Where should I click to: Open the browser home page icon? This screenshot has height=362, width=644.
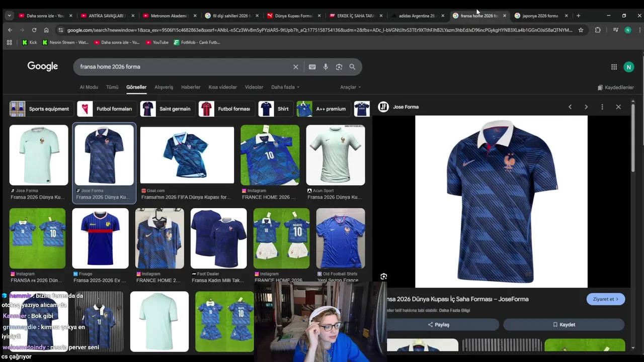[x=46, y=30]
